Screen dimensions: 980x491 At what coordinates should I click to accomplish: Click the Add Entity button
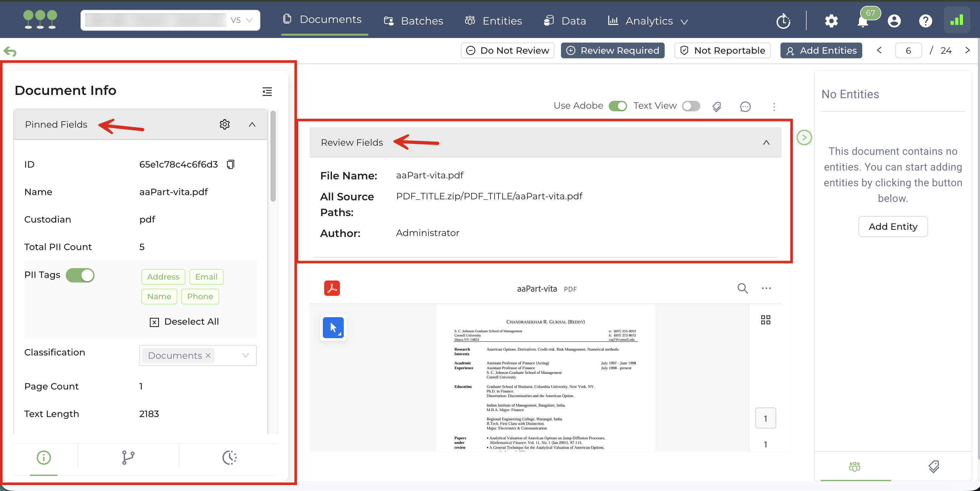[892, 227]
